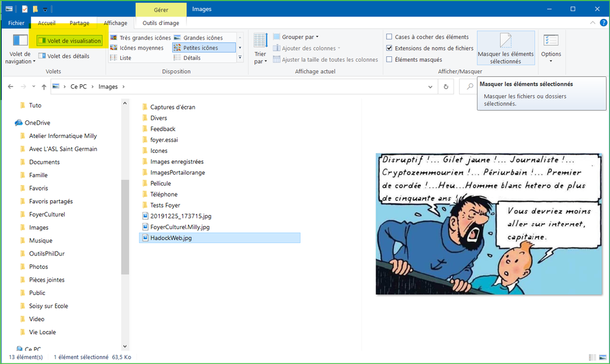Screen dimensions: 610x364
Task: Select Liste layout
Action: click(120, 57)
